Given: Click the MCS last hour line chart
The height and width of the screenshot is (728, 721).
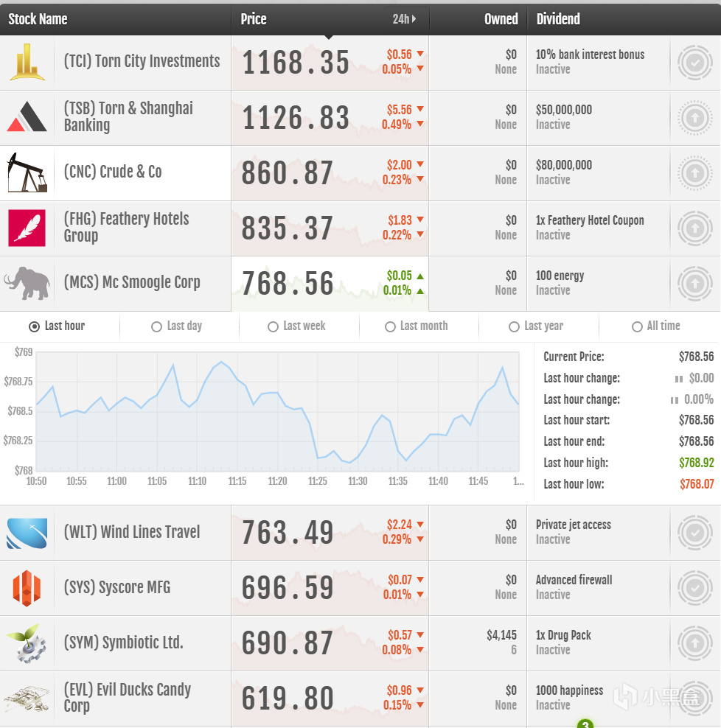Looking at the screenshot, I should [x=277, y=412].
